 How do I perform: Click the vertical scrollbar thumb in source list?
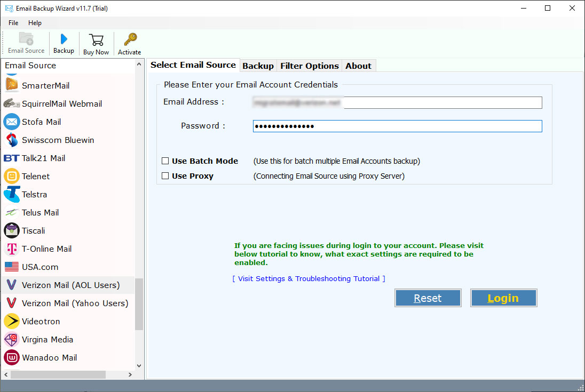click(139, 304)
